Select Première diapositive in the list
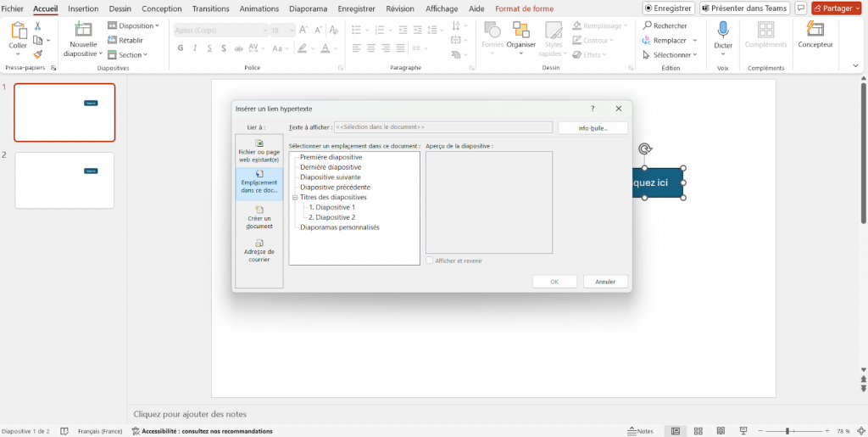This screenshot has width=868, height=437. 331,157
